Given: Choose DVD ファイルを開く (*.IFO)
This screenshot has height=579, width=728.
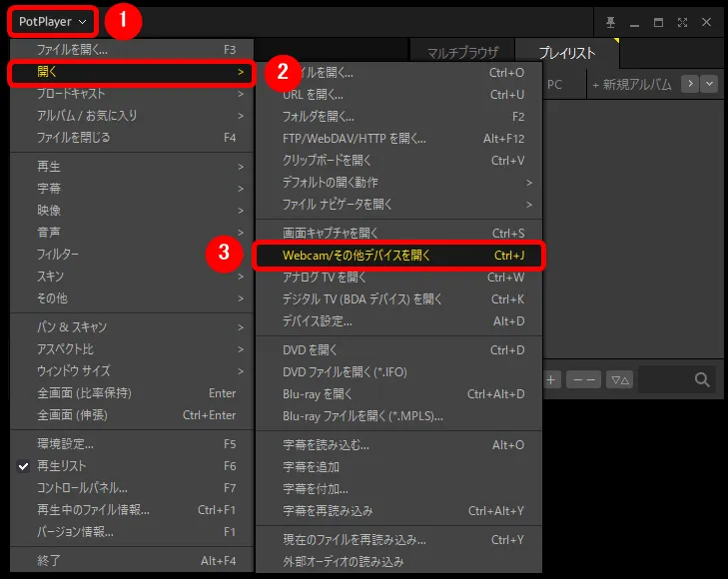Looking at the screenshot, I should pyautogui.click(x=398, y=372).
